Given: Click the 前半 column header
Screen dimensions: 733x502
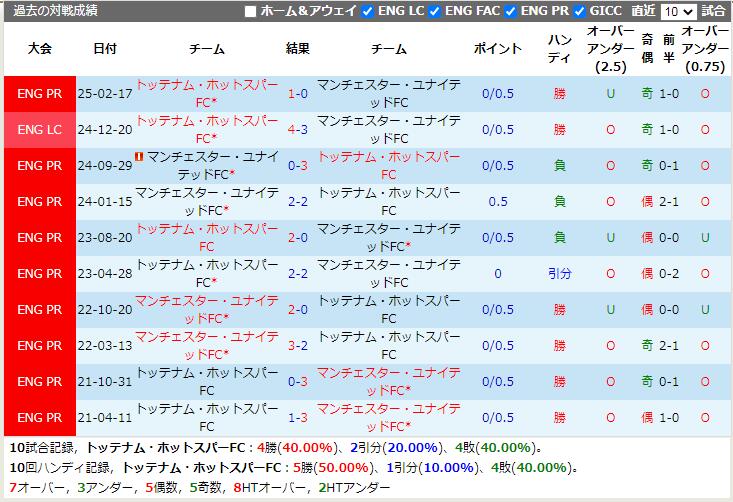Looking at the screenshot, I should [669, 49].
